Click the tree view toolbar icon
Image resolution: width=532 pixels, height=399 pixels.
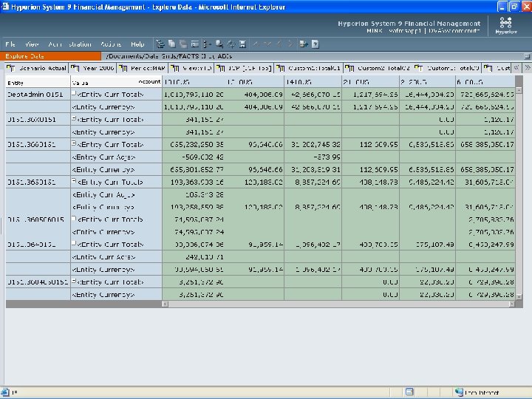click(160, 44)
